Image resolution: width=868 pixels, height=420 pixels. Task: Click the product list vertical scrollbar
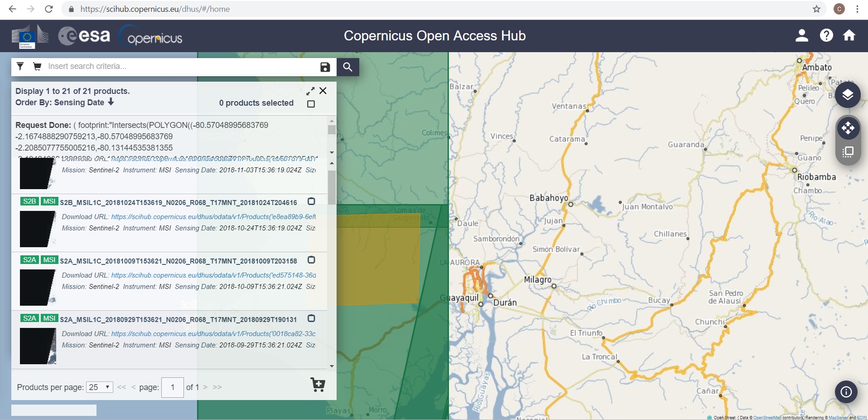click(x=332, y=187)
